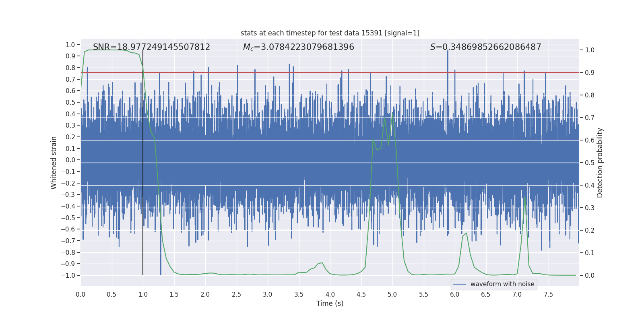Viewport: 644px width, 322px height.
Task: Select time axis tick label 1.5
Action: point(174,294)
